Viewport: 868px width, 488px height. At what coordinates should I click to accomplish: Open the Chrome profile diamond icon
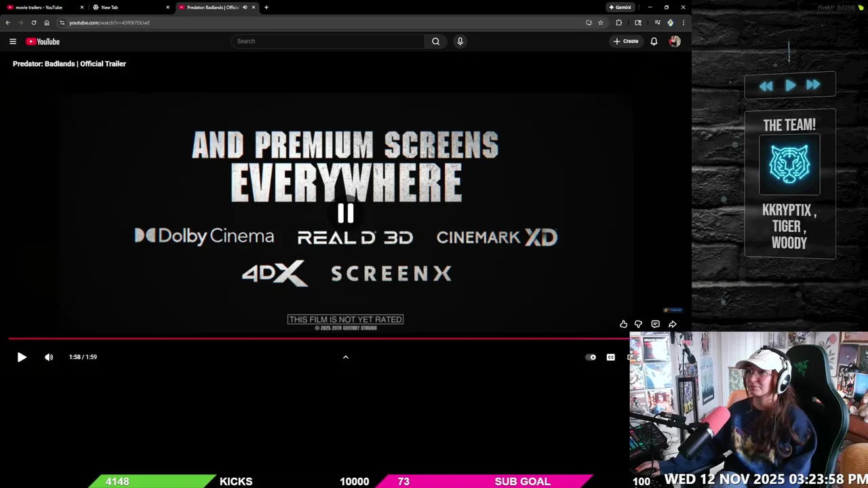[670, 22]
